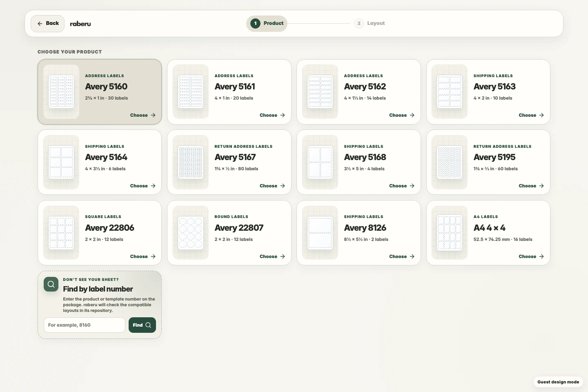Screen dimensions: 588x392
Task: Click the Guest design mode badge
Action: pos(558,382)
